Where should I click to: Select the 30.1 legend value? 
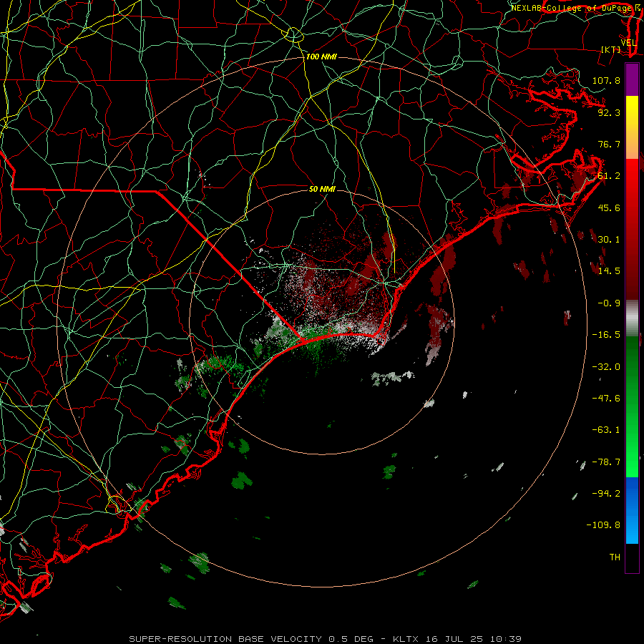click(609, 240)
